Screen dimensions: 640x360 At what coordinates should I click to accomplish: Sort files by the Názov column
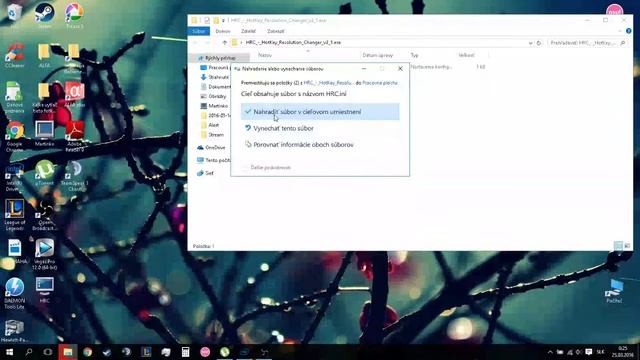pos(265,55)
